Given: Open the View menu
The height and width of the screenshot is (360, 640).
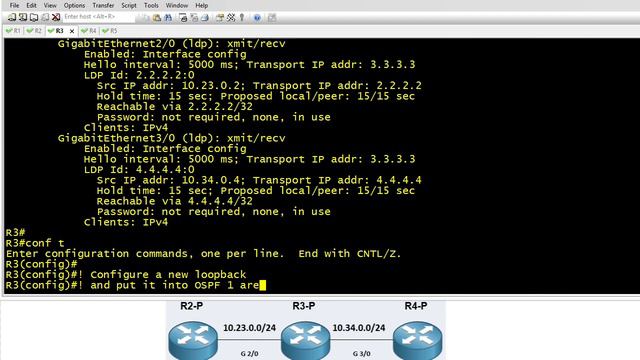Looking at the screenshot, I should coord(50,5).
